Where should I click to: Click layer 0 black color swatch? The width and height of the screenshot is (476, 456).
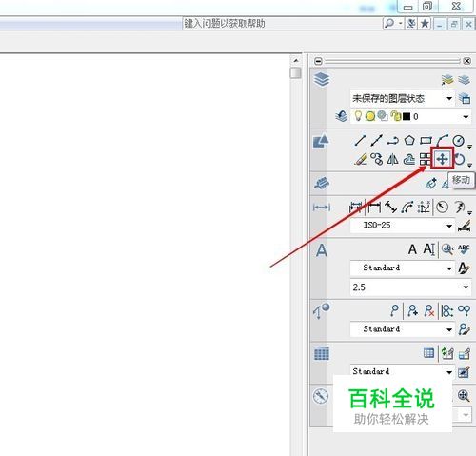click(x=407, y=117)
